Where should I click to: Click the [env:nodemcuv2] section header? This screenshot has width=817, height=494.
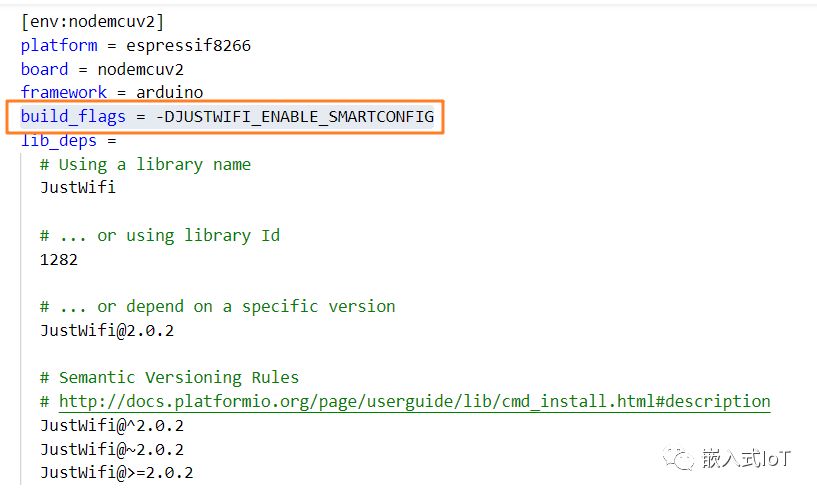(92, 21)
